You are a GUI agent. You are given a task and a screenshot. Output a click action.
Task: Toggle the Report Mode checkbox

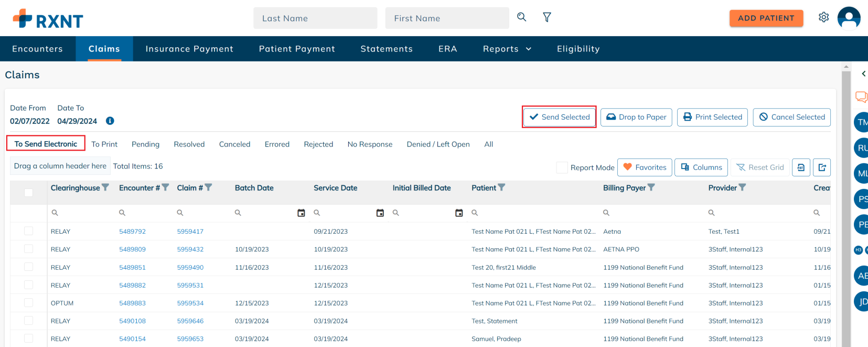[562, 167]
